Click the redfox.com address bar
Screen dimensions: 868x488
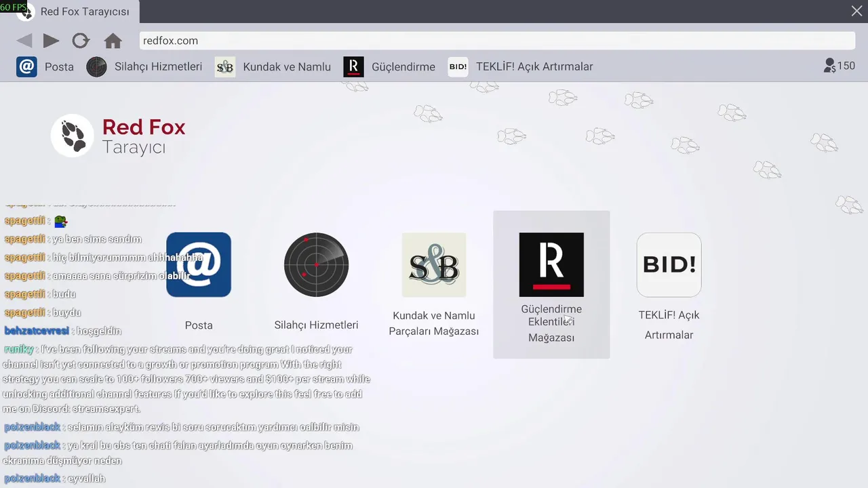(x=498, y=41)
